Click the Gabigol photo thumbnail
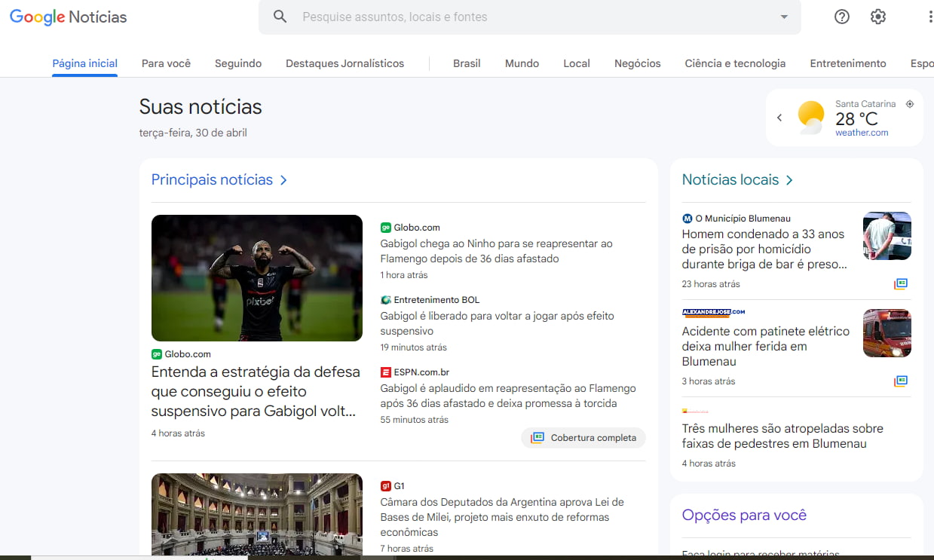This screenshot has width=934, height=560. 257,278
